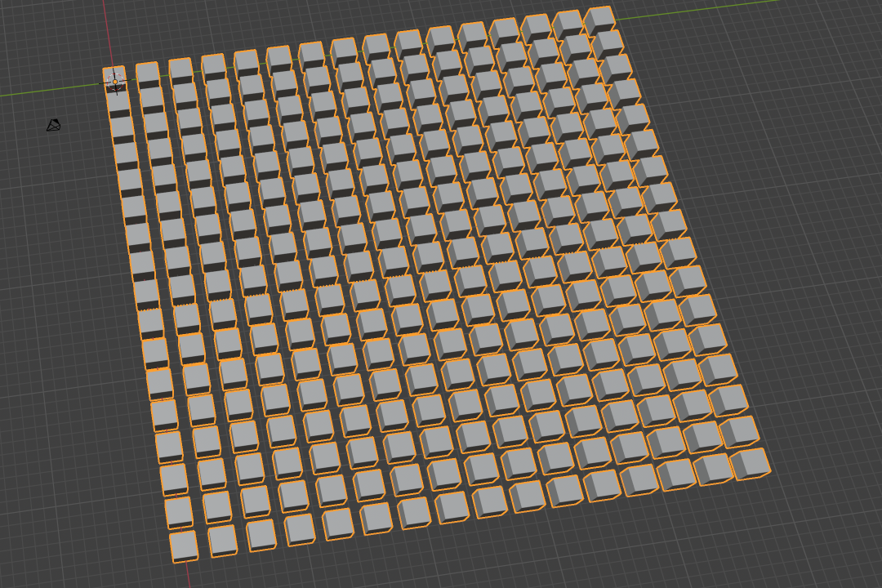The width and height of the screenshot is (882, 588).
Task: Select second cube from left in top row
Action: coord(148,73)
